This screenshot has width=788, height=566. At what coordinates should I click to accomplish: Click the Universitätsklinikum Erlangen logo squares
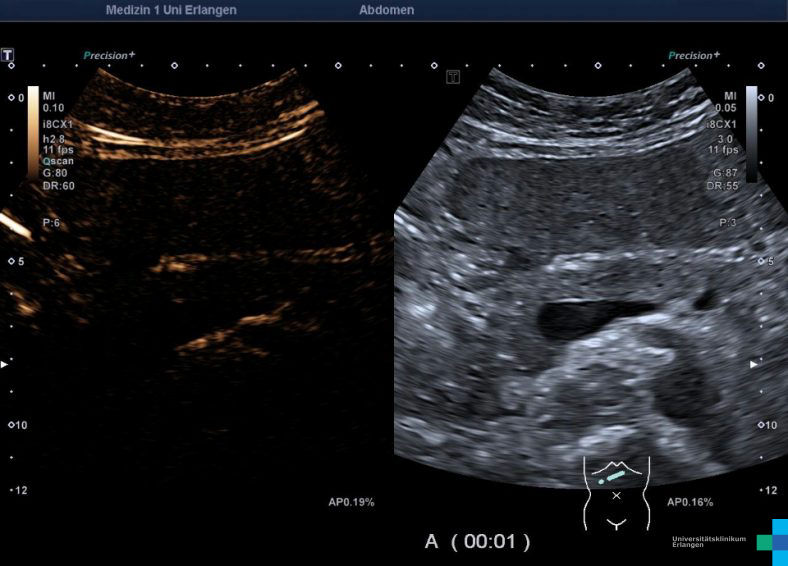pos(772,541)
